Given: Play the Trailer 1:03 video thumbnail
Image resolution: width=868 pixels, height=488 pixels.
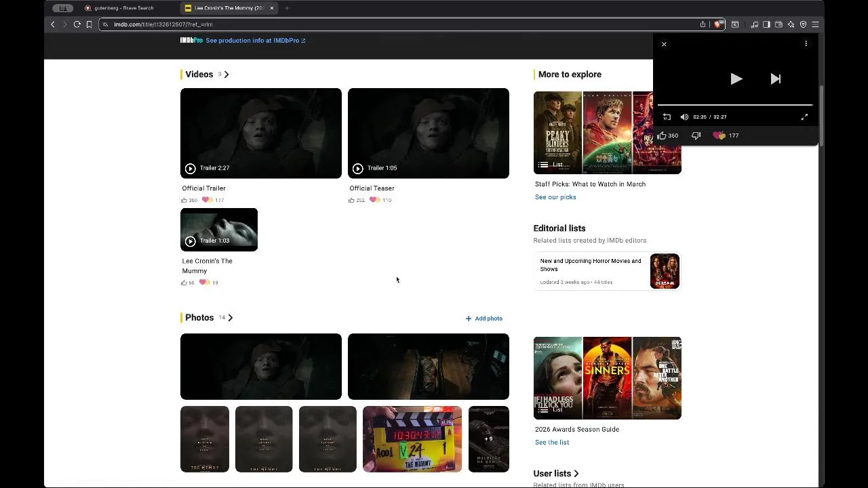Looking at the screenshot, I should tap(219, 230).
